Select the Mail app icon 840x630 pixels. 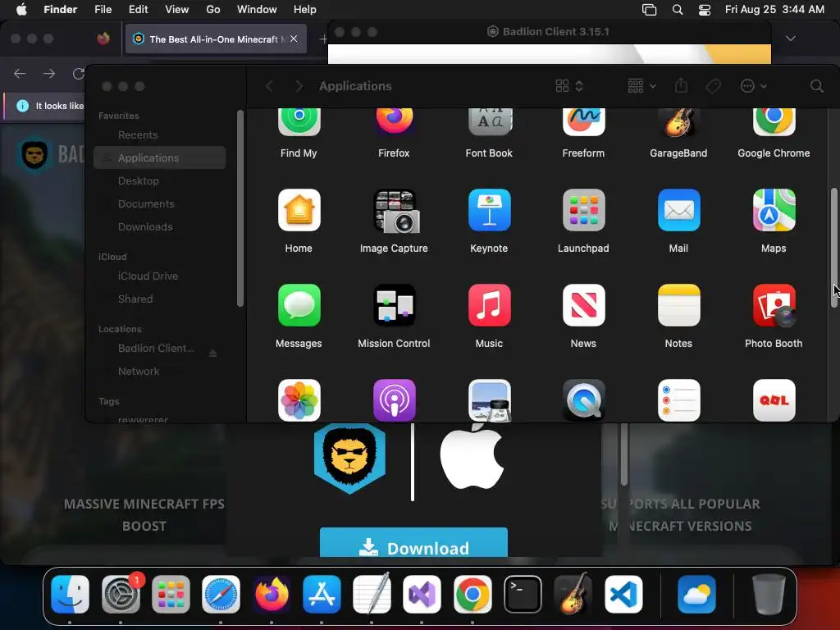click(678, 210)
